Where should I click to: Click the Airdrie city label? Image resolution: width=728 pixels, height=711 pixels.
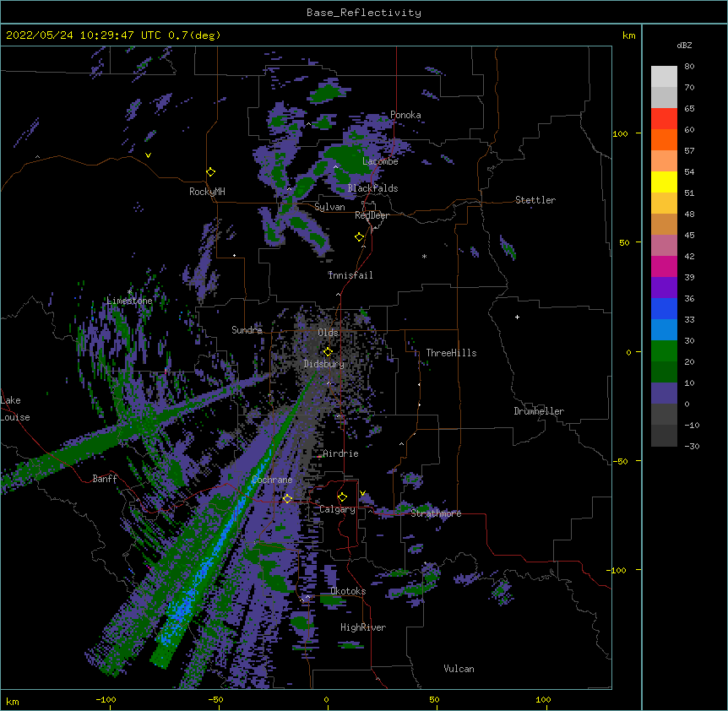(x=340, y=453)
